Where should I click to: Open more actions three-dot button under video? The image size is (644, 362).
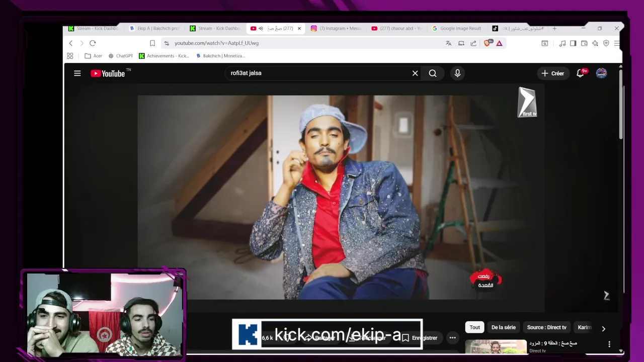pos(452,338)
